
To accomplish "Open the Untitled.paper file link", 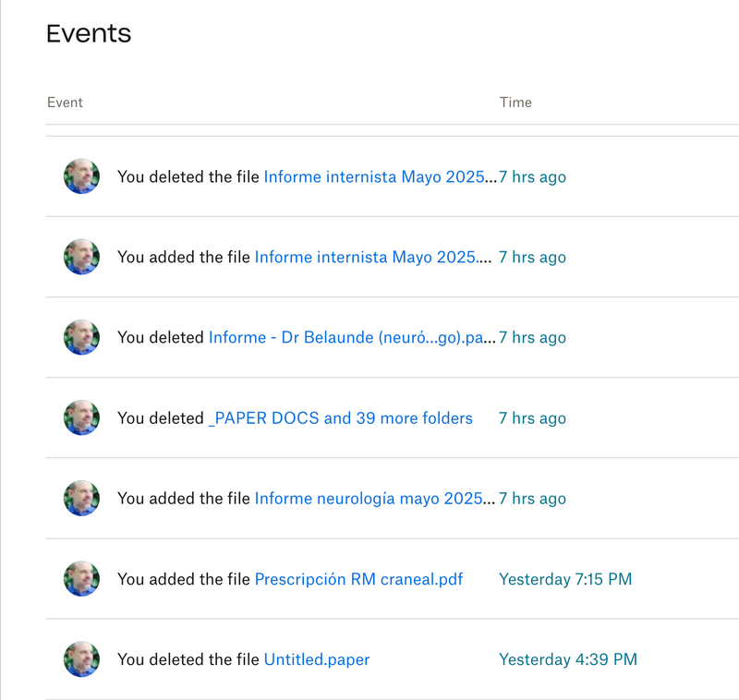I will (317, 659).
